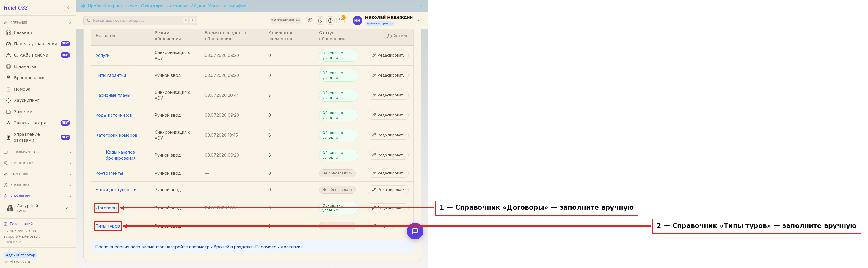This screenshot has height=268, width=868.
Task: Expand the АНАЛИТИКА sidebar group
Action: click(x=38, y=185)
